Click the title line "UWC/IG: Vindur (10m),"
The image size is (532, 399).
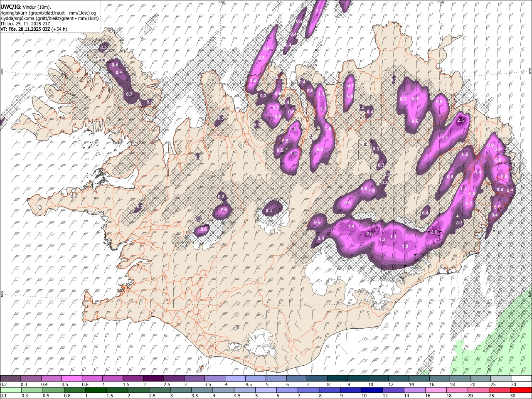[26, 7]
